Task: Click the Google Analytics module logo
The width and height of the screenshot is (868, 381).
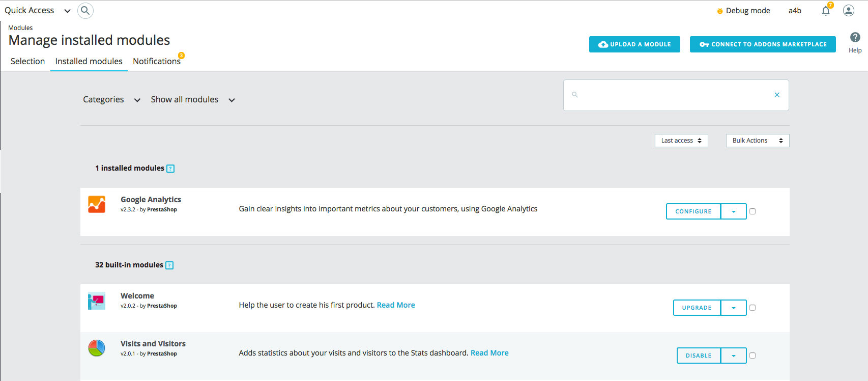Action: (97, 204)
